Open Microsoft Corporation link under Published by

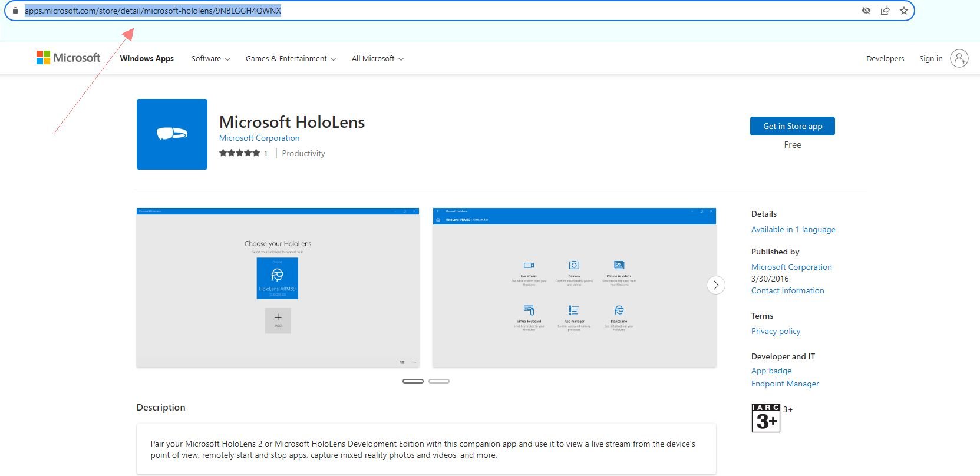[791, 267]
